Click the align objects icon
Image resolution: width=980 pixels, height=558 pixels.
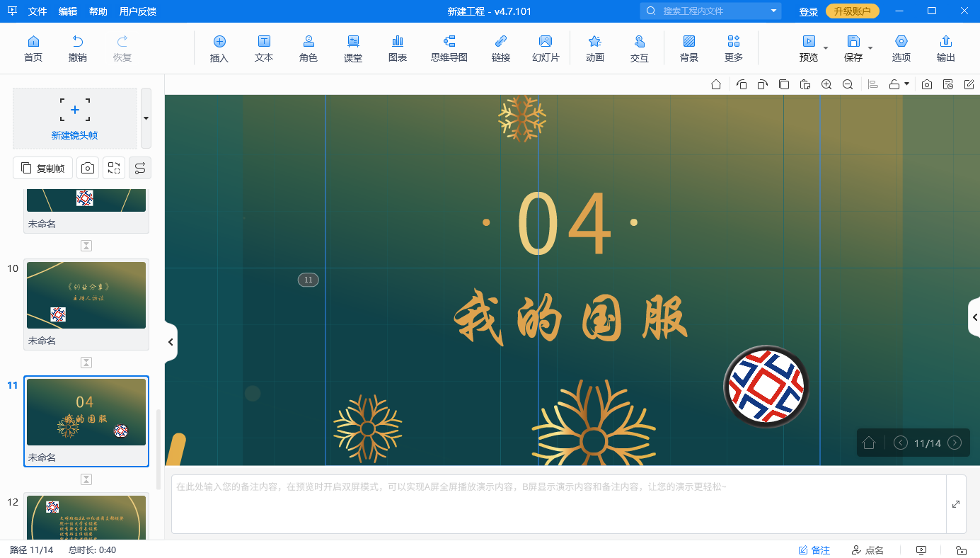coord(873,84)
